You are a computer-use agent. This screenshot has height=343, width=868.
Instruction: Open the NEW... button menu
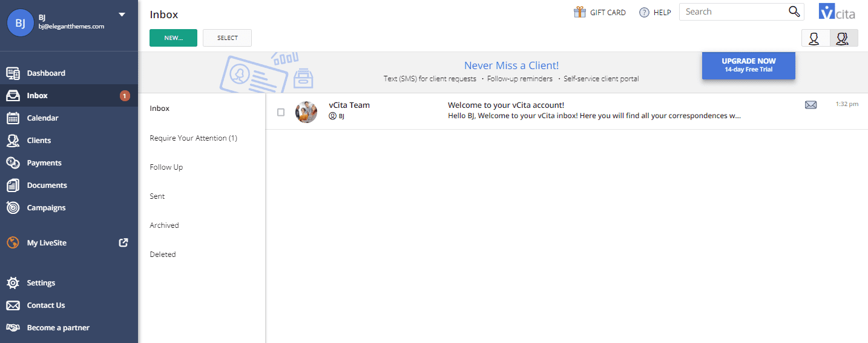(173, 38)
